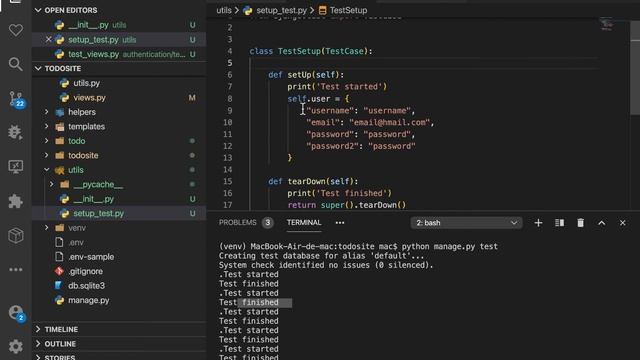Open db.sqlite3 file
This screenshot has height=360, width=640.
coord(86,286)
